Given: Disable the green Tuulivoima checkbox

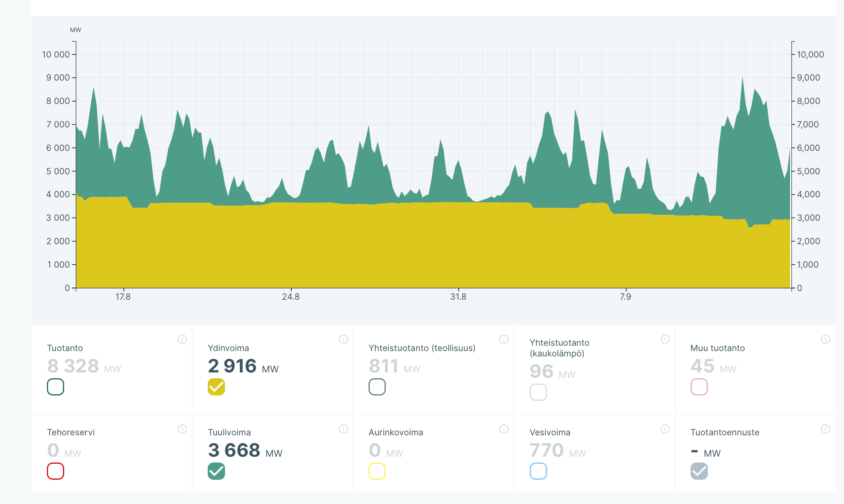Looking at the screenshot, I should [x=216, y=471].
